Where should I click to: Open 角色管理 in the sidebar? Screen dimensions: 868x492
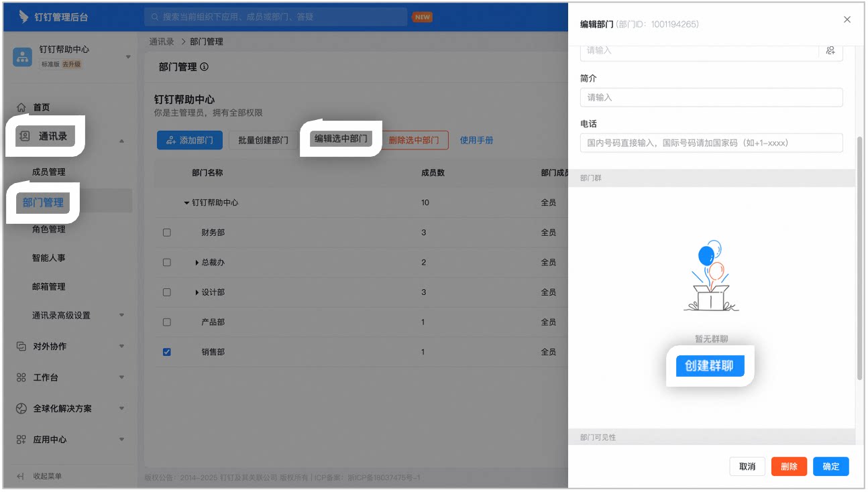49,229
